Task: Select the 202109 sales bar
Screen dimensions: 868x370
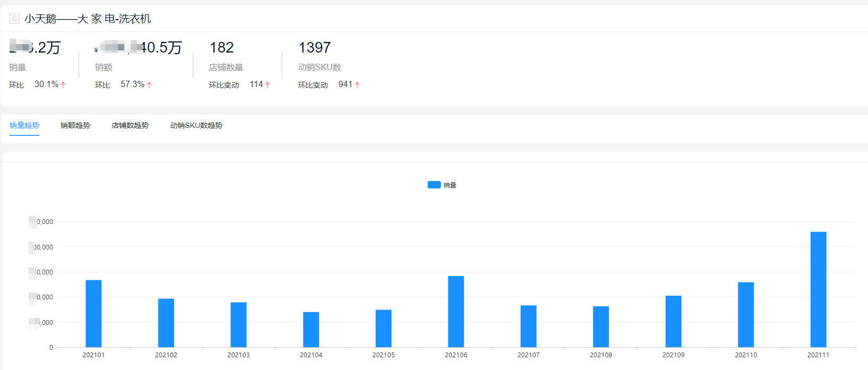Action: click(x=674, y=322)
